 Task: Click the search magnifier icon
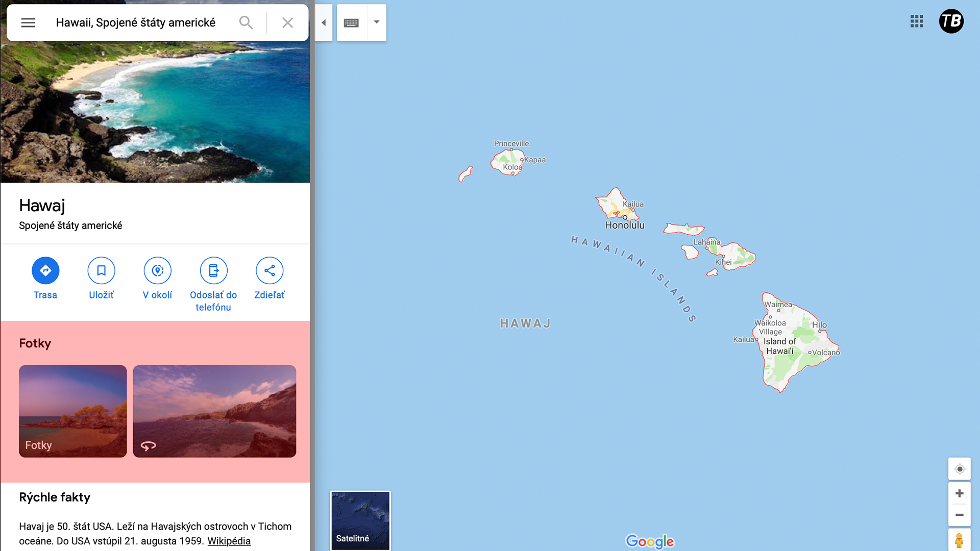click(246, 22)
